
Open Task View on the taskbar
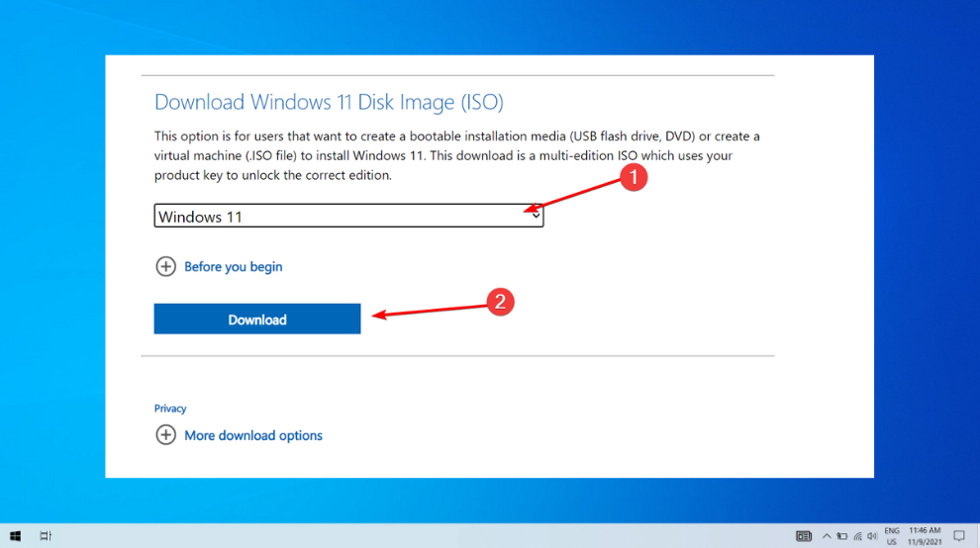tap(46, 536)
